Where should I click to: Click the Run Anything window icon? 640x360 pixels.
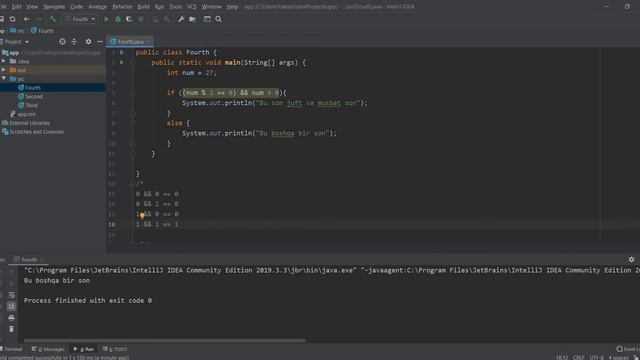pyautogui.click(x=207, y=19)
